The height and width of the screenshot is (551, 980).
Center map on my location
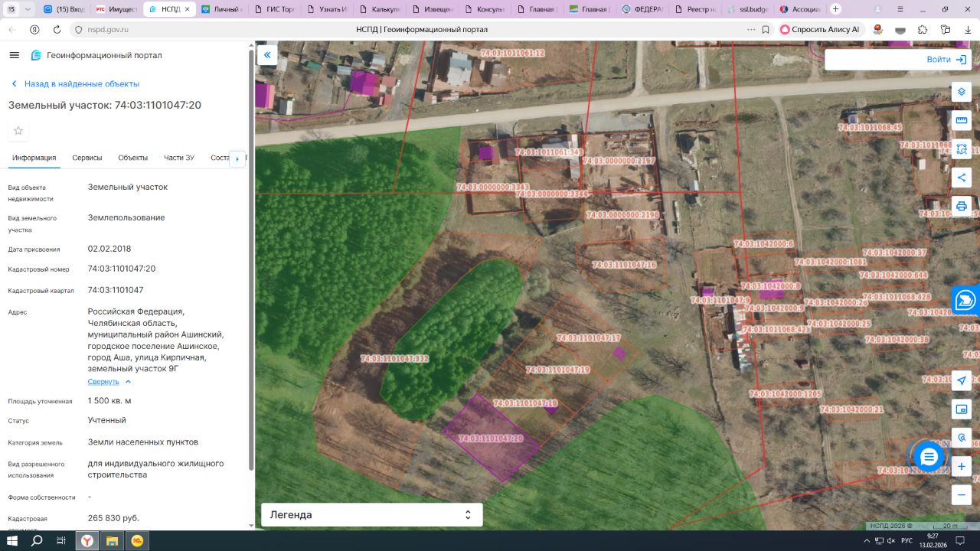(x=962, y=381)
